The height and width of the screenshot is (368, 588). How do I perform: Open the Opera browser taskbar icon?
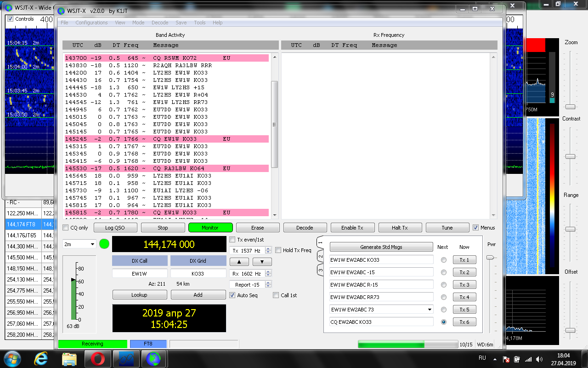pos(98,358)
